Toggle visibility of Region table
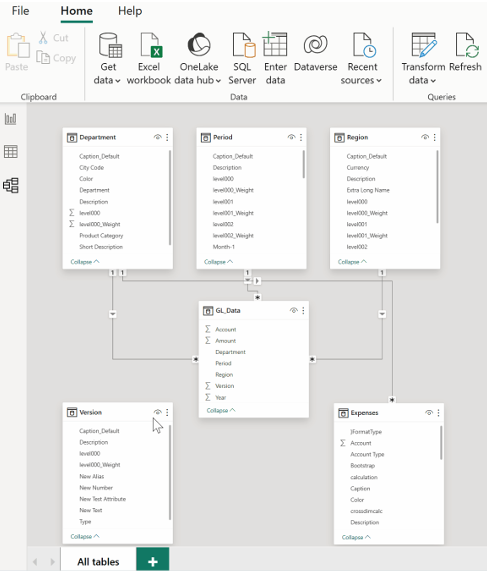The width and height of the screenshot is (487, 574). 425,137
